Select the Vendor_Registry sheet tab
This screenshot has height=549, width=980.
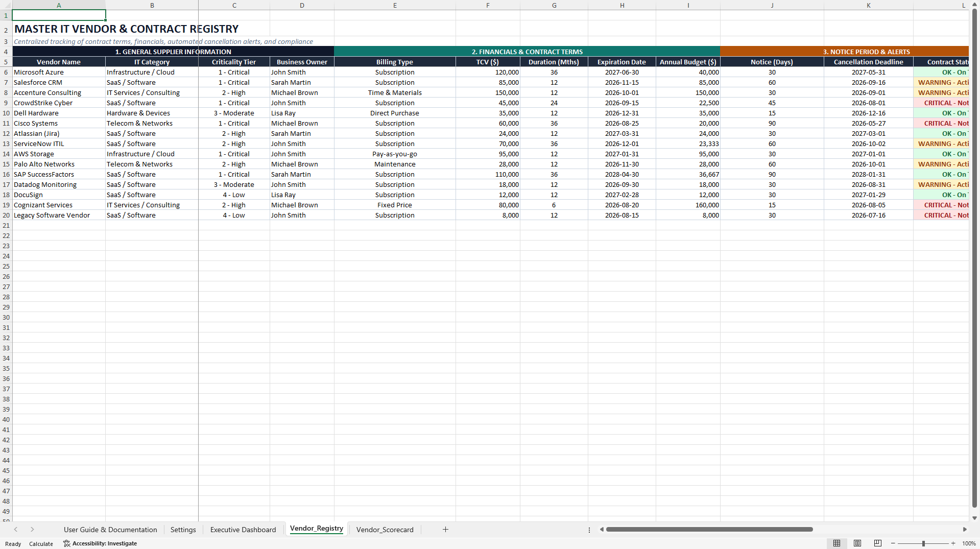317,529
